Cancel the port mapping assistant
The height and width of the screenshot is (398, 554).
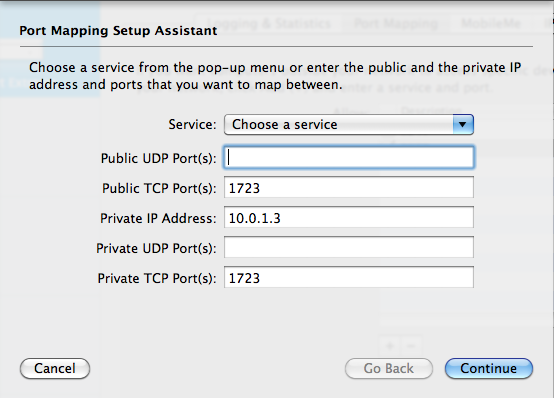pyautogui.click(x=55, y=368)
